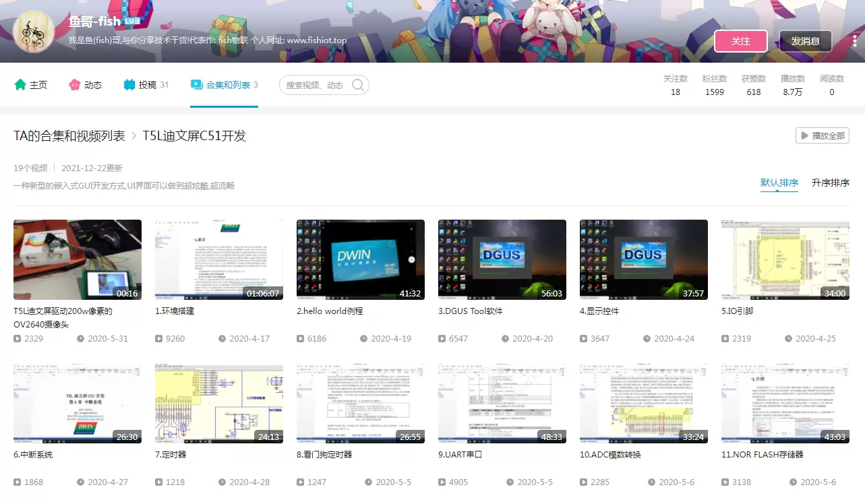Open the DWIN hello world video thumbnail
This screenshot has width=865, height=504.
361,259
